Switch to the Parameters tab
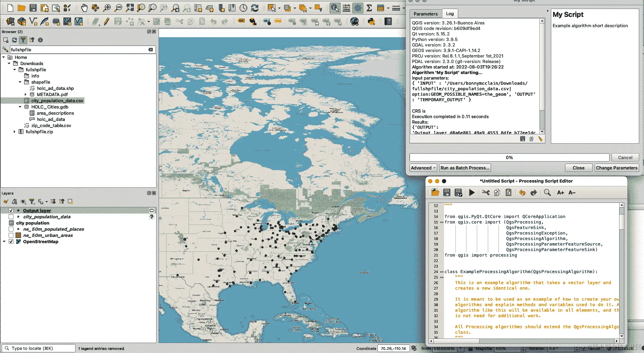 point(425,14)
